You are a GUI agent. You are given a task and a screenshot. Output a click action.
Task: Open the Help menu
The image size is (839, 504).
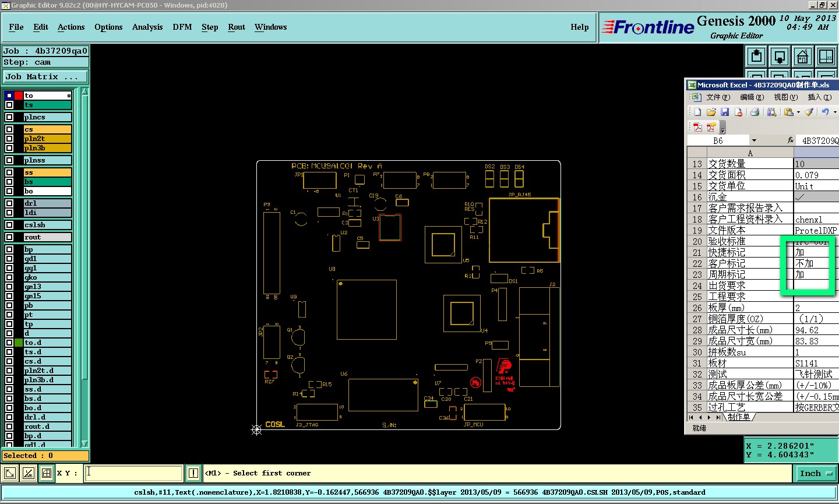(580, 27)
